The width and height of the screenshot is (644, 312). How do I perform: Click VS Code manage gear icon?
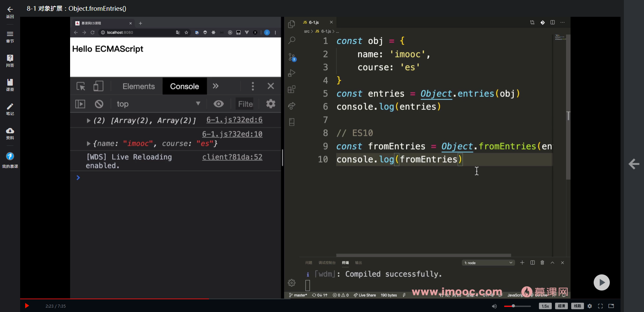(x=292, y=283)
